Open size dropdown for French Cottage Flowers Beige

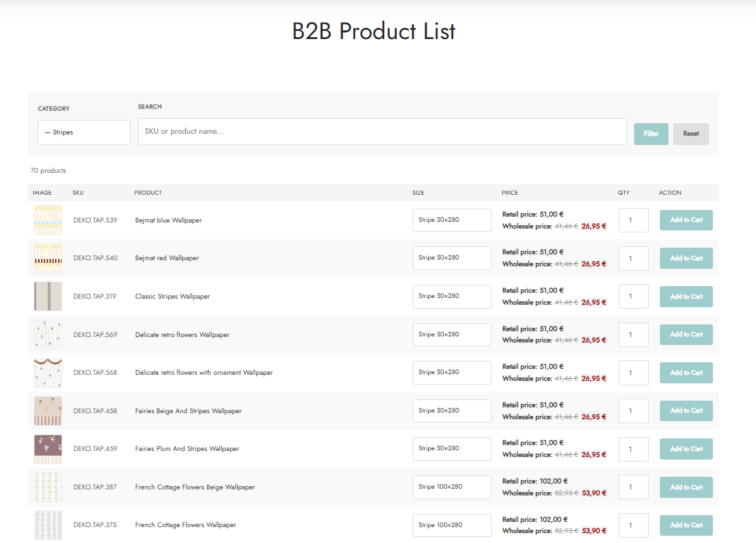click(452, 487)
